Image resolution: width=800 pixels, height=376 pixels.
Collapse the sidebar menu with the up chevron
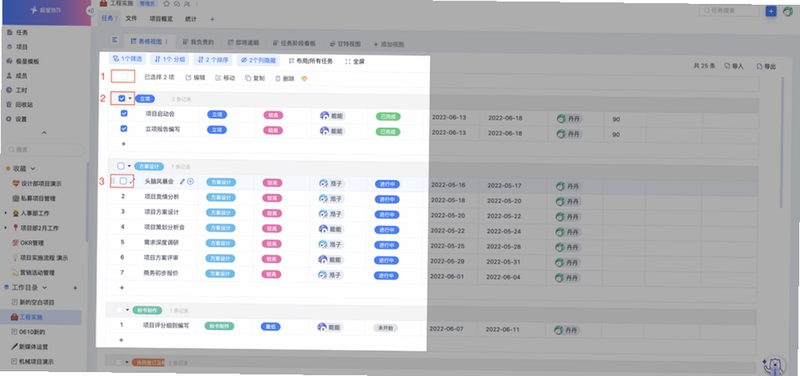[x=44, y=133]
